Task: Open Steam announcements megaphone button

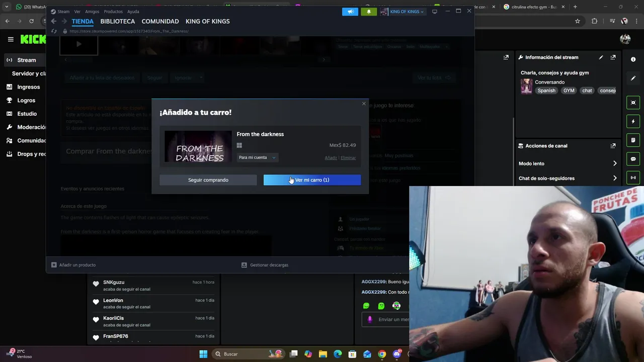Action: 350,12
